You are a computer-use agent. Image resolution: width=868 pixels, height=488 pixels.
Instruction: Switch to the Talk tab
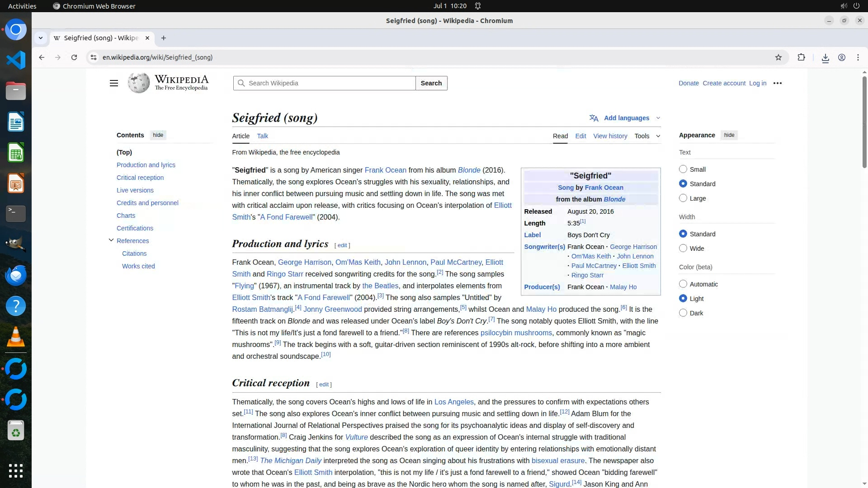click(262, 136)
